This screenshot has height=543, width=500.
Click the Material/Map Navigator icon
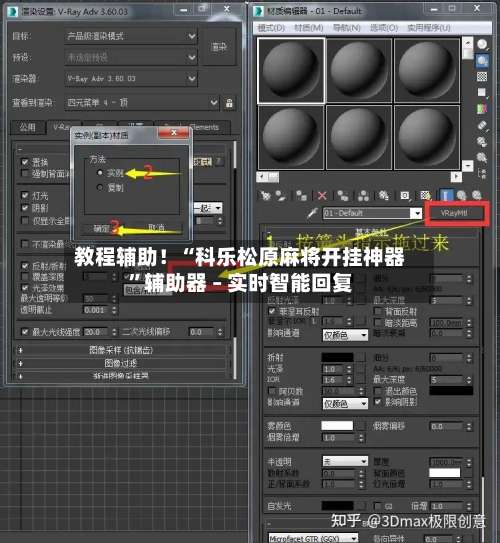pos(482,173)
